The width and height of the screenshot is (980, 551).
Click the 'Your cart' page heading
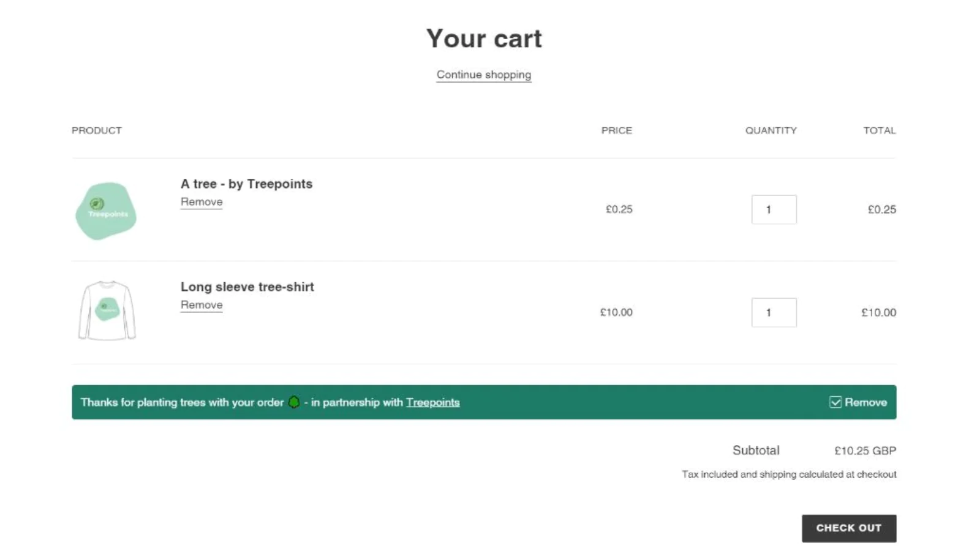click(484, 39)
